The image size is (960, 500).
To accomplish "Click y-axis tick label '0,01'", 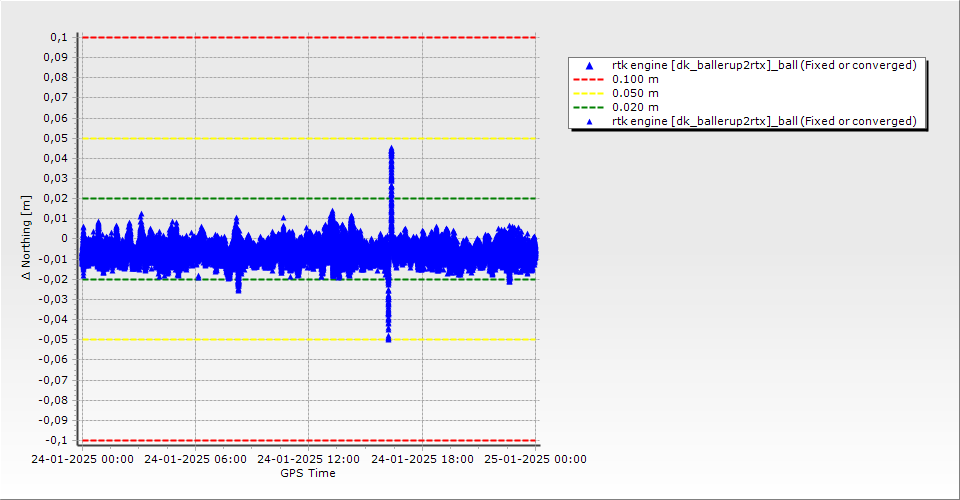I will (56, 218).
